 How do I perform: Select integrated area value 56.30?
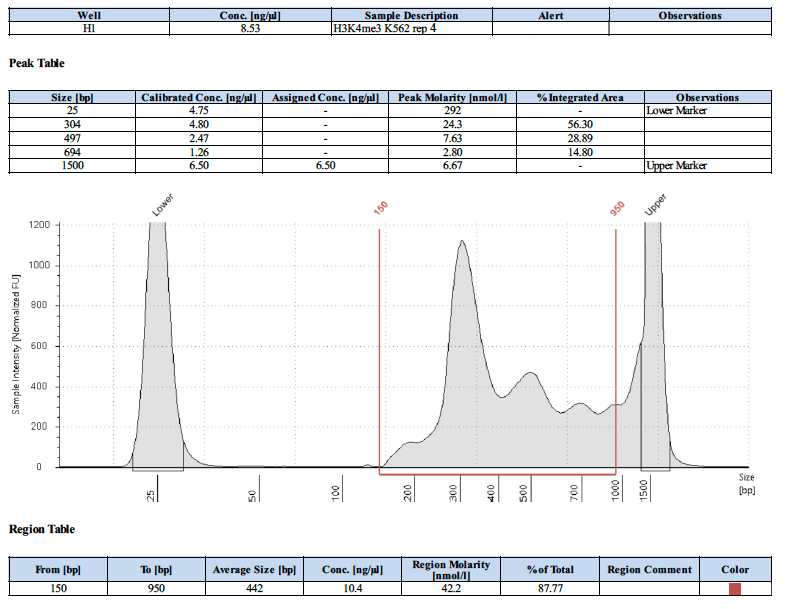[580, 124]
